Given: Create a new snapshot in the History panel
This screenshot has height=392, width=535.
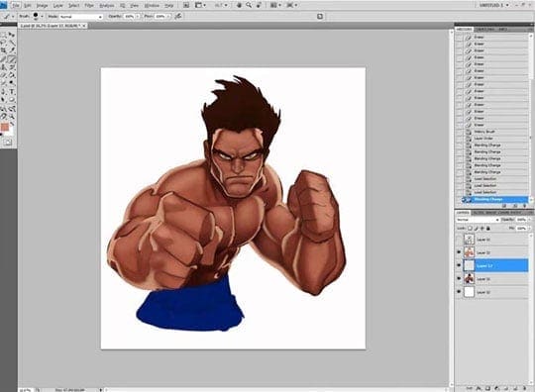Looking at the screenshot, I should click(515, 206).
